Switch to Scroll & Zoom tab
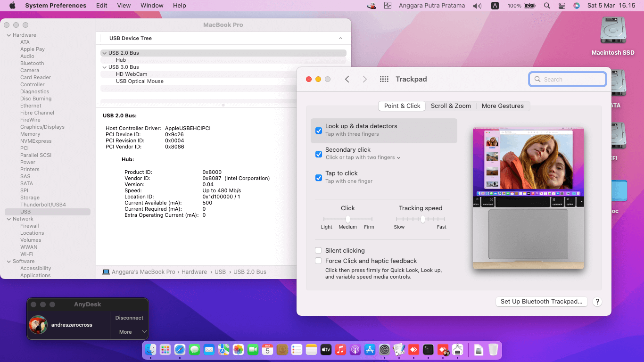 tap(451, 106)
